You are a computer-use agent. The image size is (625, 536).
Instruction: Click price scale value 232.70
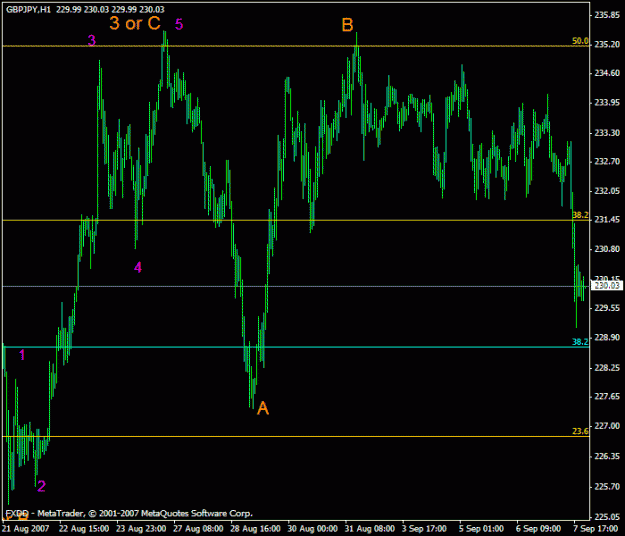[x=607, y=161]
